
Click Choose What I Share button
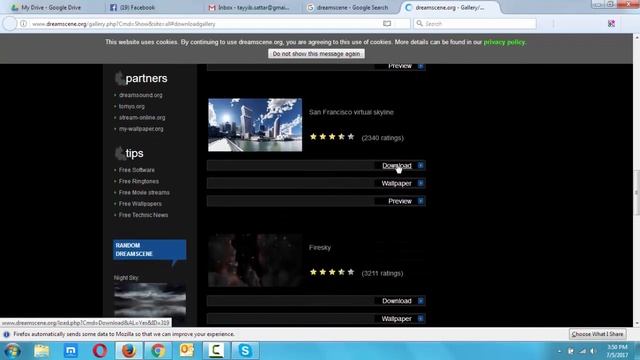pyautogui.click(x=598, y=334)
